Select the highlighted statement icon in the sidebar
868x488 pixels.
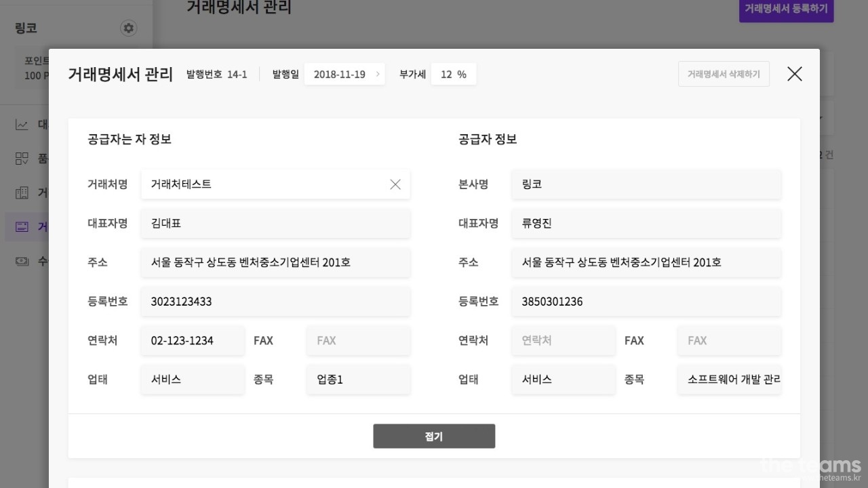point(22,227)
